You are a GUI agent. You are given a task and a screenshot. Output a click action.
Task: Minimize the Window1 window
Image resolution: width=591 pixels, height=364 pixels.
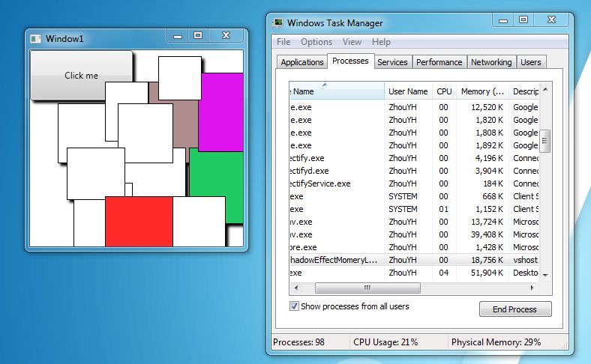[178, 36]
